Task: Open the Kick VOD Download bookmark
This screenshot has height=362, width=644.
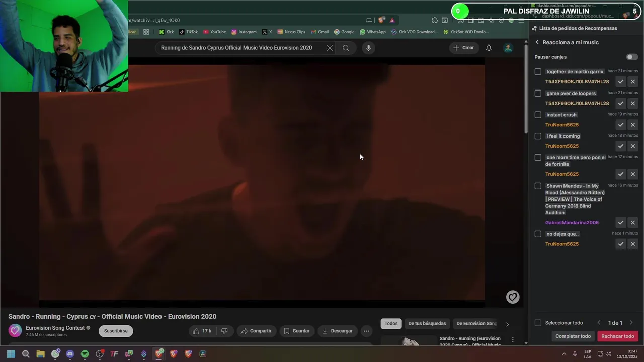Action: pyautogui.click(x=415, y=32)
